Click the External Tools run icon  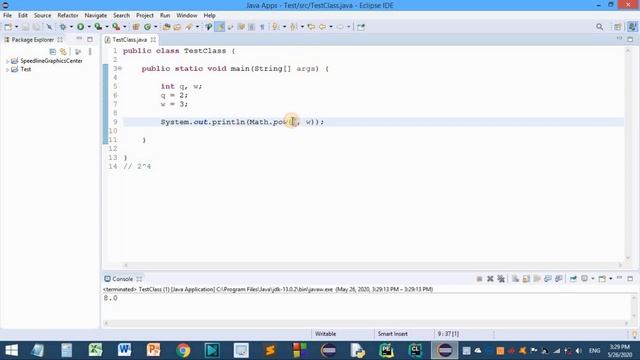(x=116, y=27)
